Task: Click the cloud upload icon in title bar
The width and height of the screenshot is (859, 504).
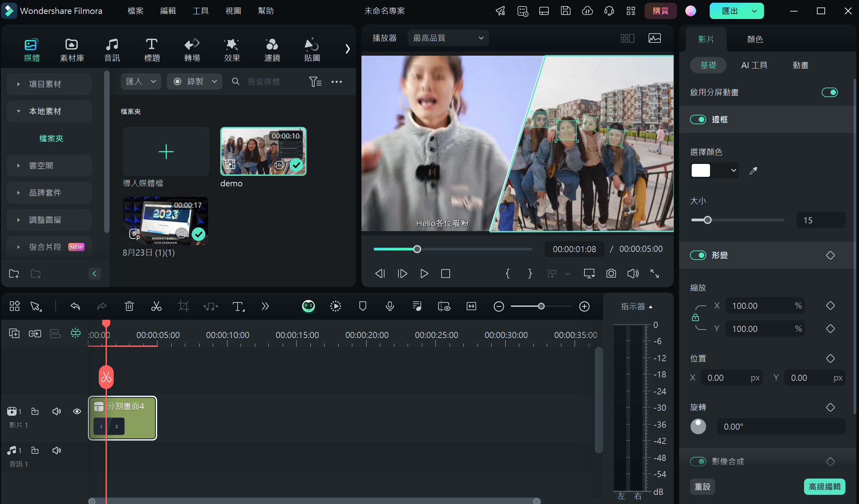Action: pos(587,11)
